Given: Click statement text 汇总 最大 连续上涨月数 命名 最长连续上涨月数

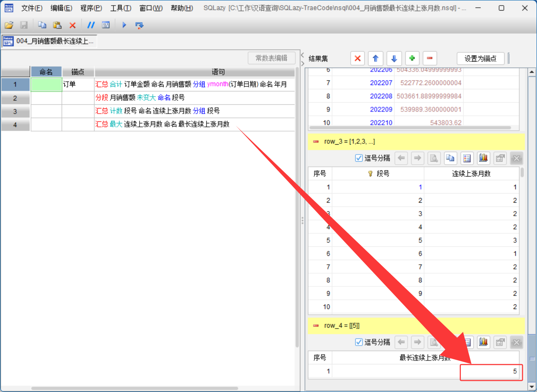Looking at the screenshot, I should 163,124.
